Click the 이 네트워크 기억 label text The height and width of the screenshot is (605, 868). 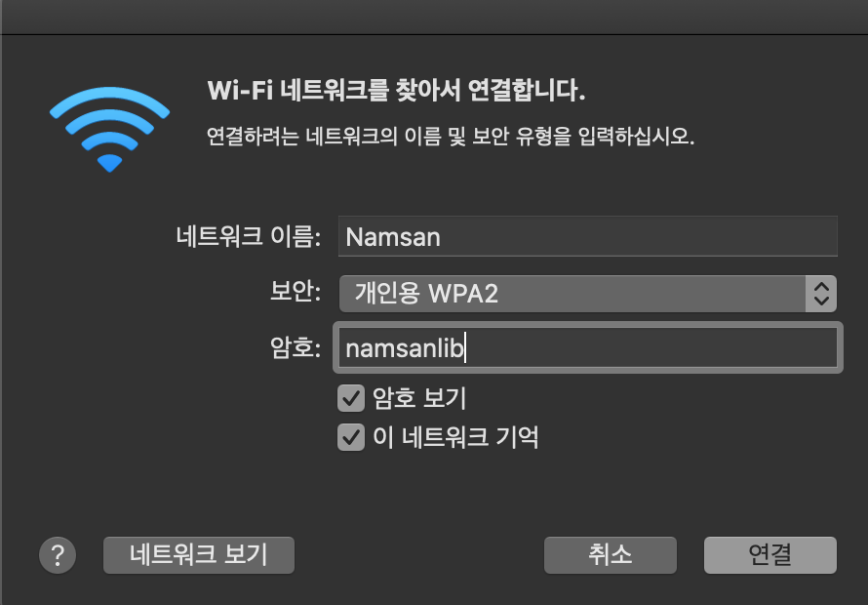coord(455,437)
